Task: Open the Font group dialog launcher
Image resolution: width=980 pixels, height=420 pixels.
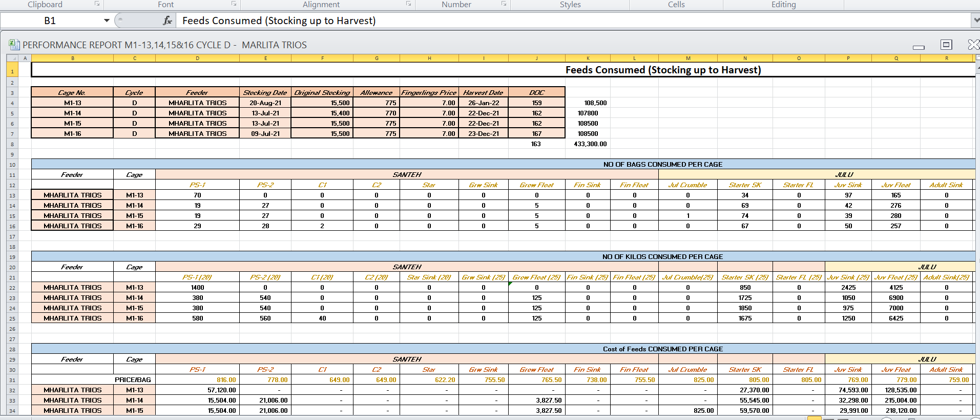Action: pos(234,4)
